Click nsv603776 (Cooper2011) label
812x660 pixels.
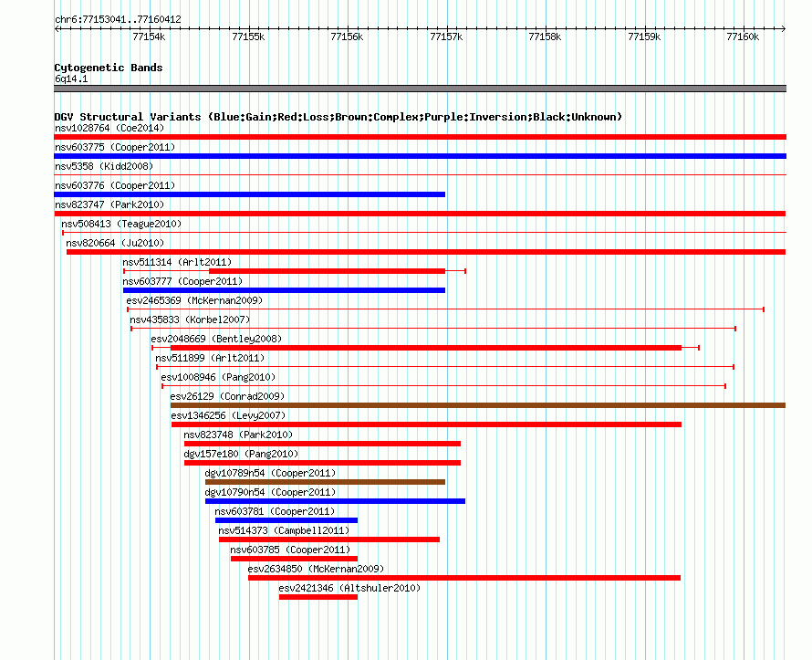pos(115,185)
